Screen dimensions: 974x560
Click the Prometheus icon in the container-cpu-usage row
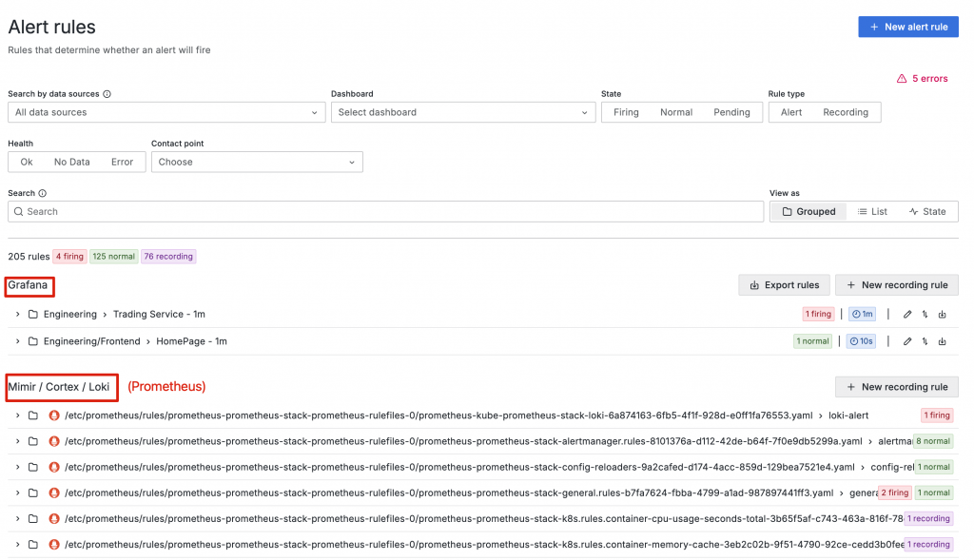[54, 518]
